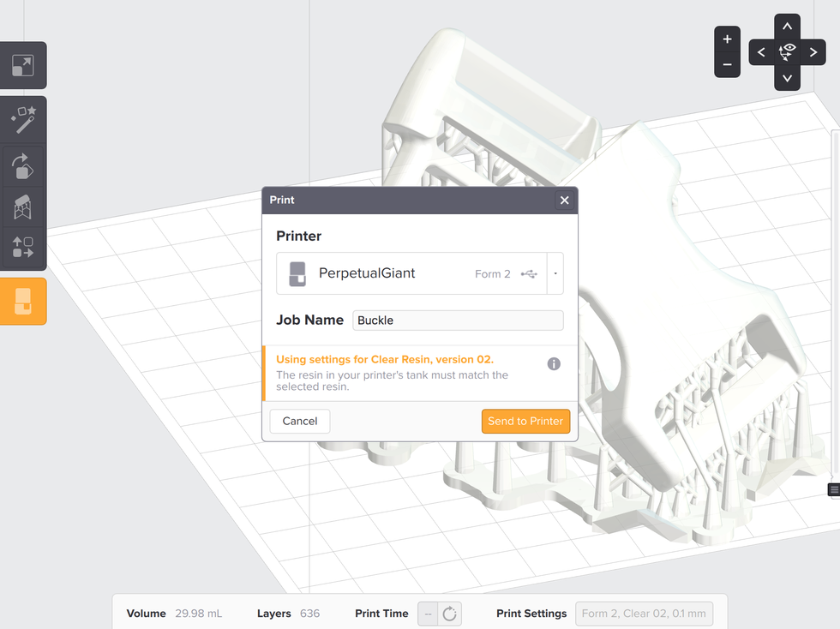Open the One-Click Print magic wand

[x=22, y=120]
